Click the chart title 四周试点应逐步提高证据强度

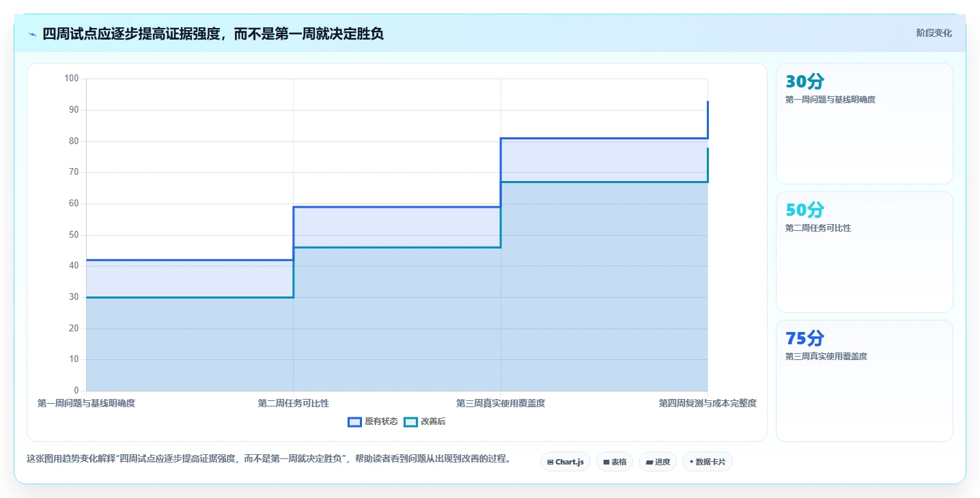pyautogui.click(x=213, y=33)
